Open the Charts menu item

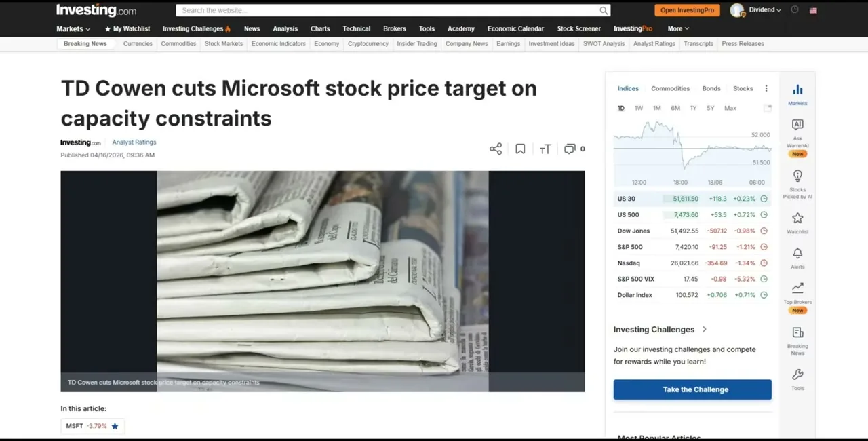[320, 28]
